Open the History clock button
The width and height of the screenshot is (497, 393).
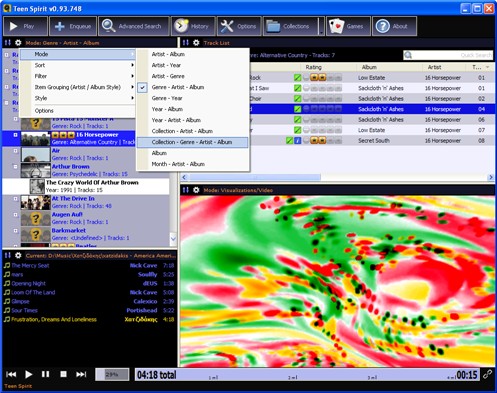pos(193,26)
